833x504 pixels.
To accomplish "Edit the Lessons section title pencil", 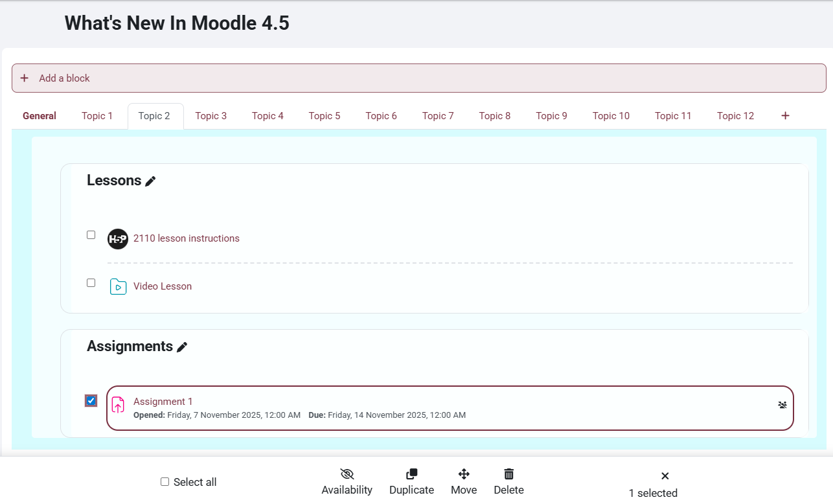I will (x=150, y=181).
